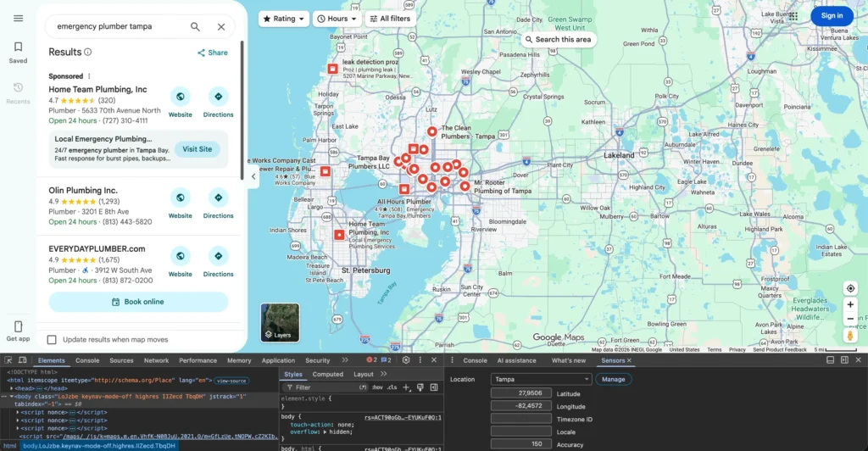Show more Styles pane tabs chevron
This screenshot has width=868, height=451.
[x=384, y=374]
